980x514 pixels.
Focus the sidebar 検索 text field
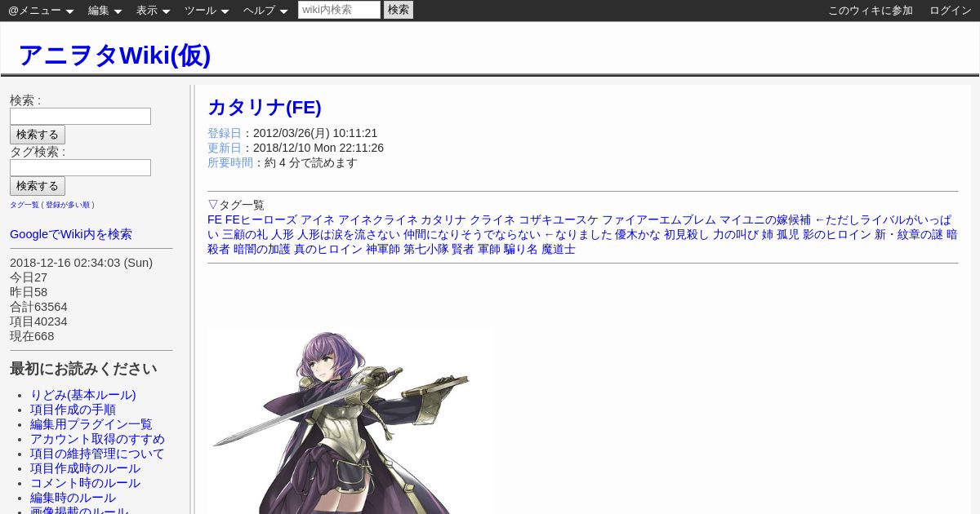pos(80,116)
